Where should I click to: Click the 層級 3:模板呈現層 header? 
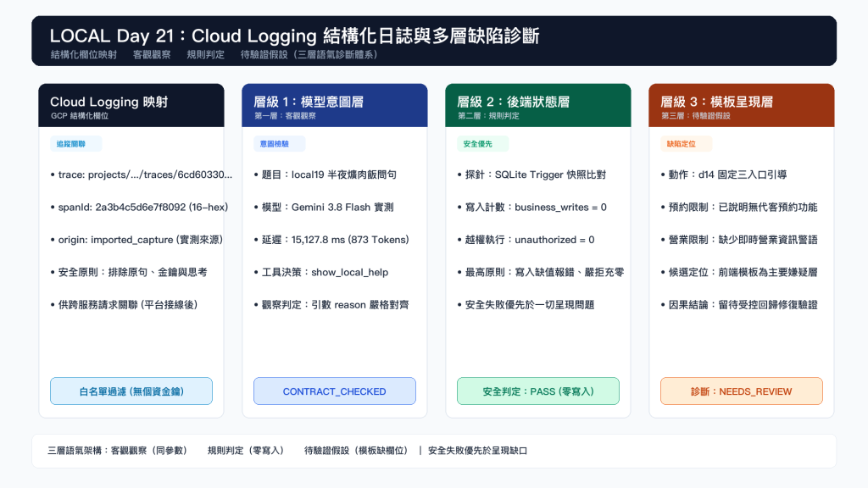(x=741, y=105)
